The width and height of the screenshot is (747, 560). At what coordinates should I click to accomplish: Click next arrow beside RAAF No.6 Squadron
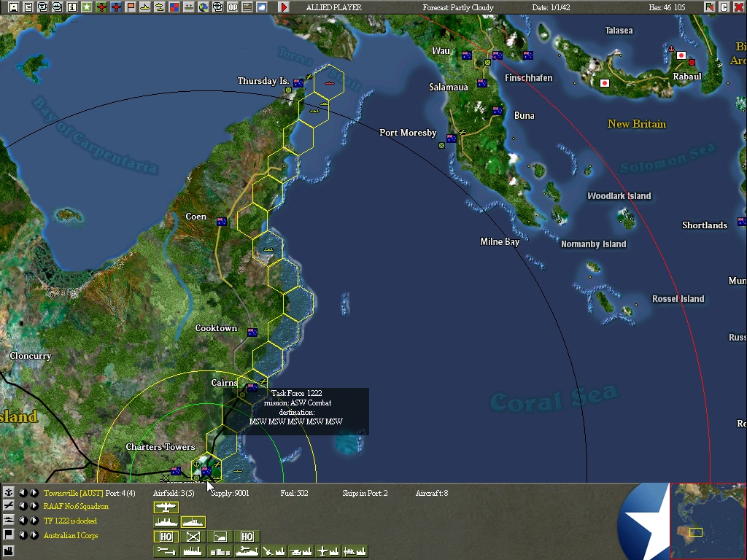pyautogui.click(x=34, y=506)
